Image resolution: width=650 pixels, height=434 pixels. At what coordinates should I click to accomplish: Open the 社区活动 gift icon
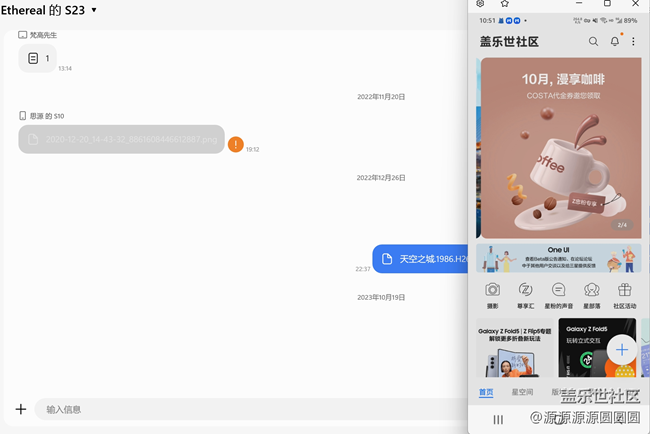click(624, 294)
